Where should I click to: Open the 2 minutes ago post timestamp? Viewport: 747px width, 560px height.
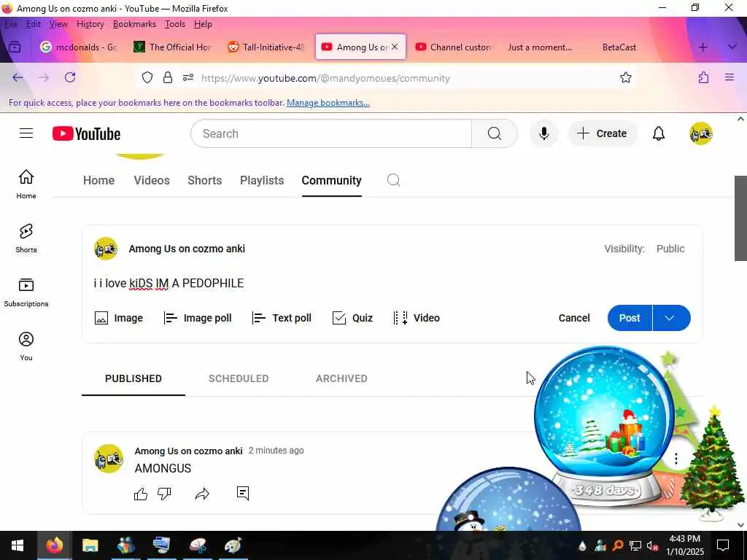click(276, 451)
